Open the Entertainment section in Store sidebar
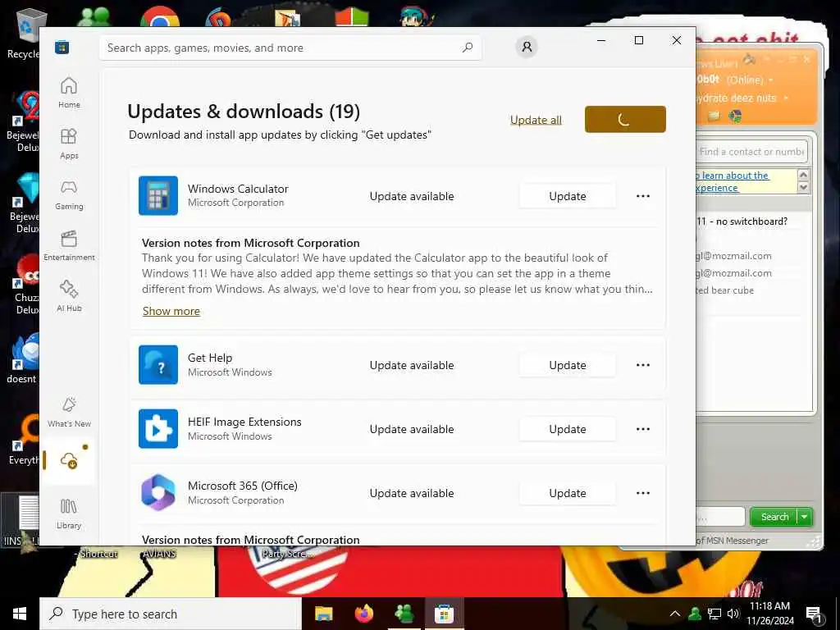Image resolution: width=840 pixels, height=630 pixels. (69, 245)
